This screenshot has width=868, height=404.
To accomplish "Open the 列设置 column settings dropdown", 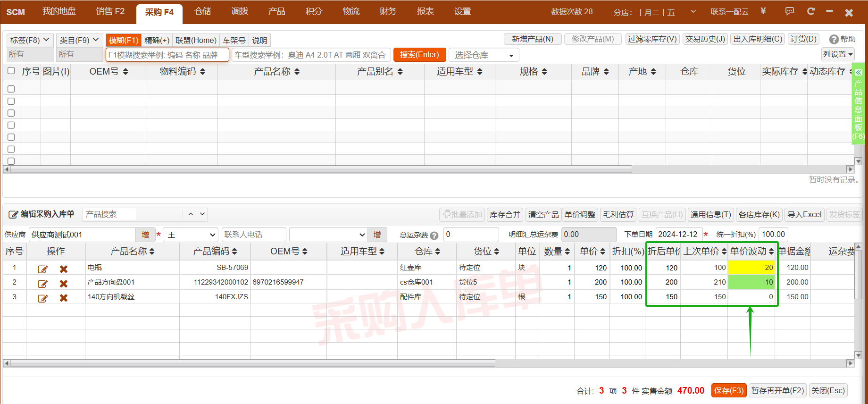I will click(838, 54).
